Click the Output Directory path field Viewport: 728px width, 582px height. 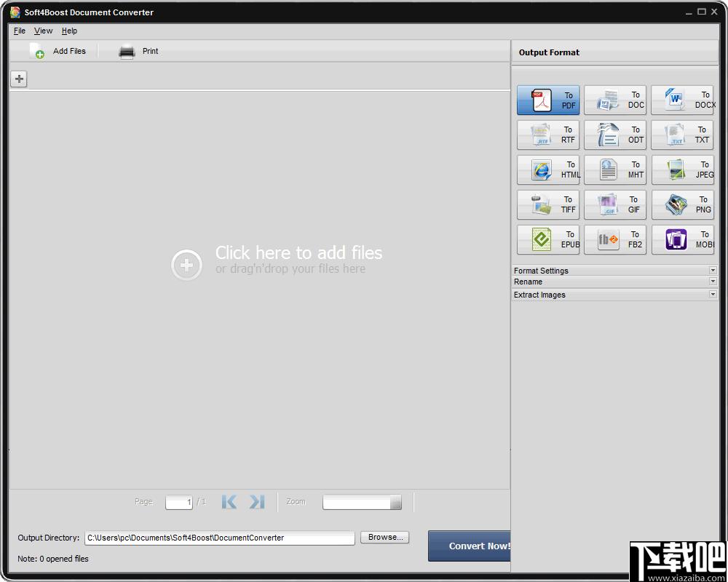[220, 538]
